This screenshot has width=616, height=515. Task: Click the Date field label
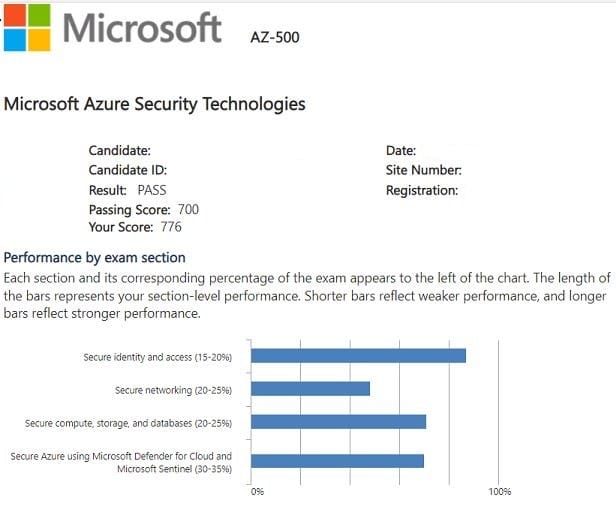click(x=401, y=151)
